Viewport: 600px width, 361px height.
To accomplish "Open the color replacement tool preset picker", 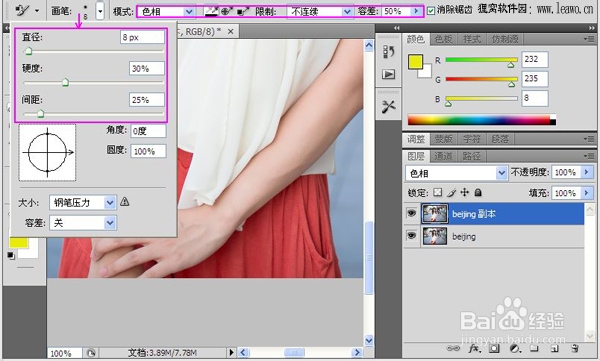I will tap(27, 10).
